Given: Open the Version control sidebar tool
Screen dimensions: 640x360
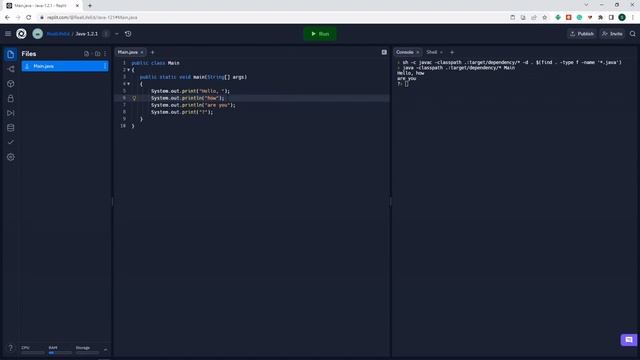Looking at the screenshot, I should point(11,69).
